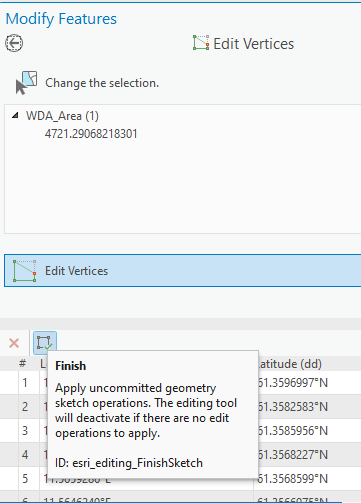Image resolution: width=361 pixels, height=503 pixels.
Task: Click the # column header
Action: 22,363
